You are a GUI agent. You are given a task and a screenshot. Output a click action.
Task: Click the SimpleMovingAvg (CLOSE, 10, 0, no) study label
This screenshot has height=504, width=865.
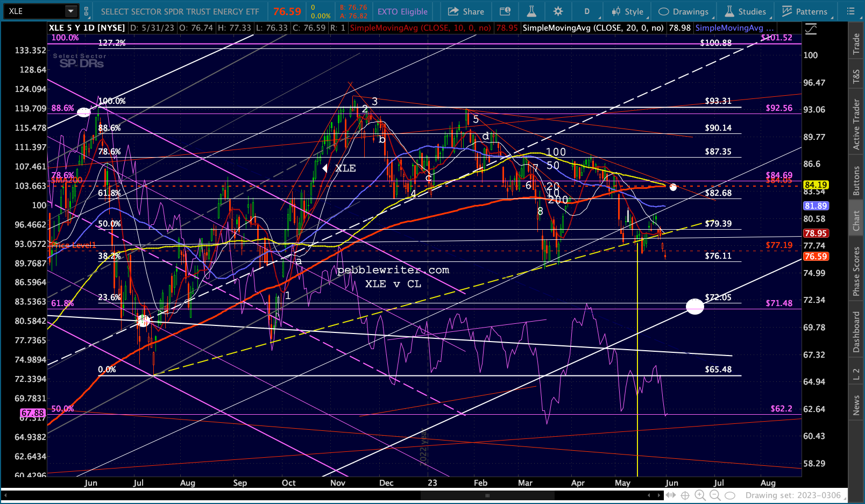[420, 28]
